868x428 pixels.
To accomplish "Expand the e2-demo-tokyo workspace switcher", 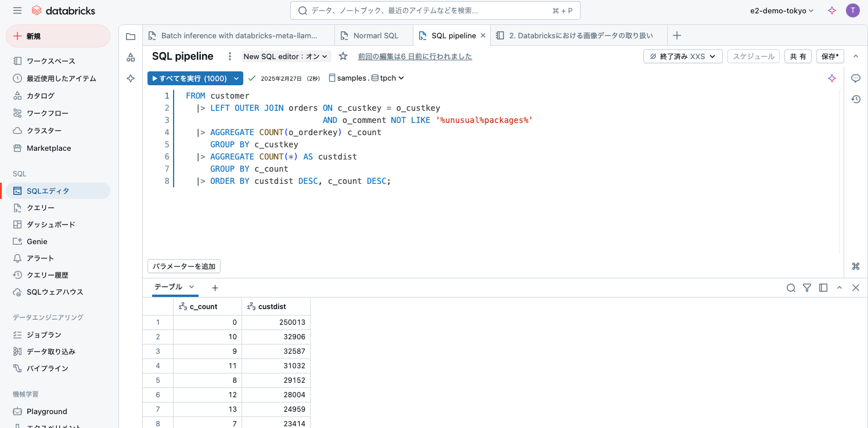I will [782, 10].
